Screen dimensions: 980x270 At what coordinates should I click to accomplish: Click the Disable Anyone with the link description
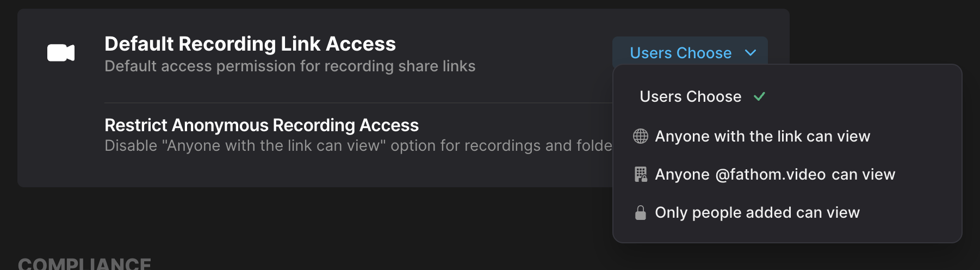click(358, 146)
